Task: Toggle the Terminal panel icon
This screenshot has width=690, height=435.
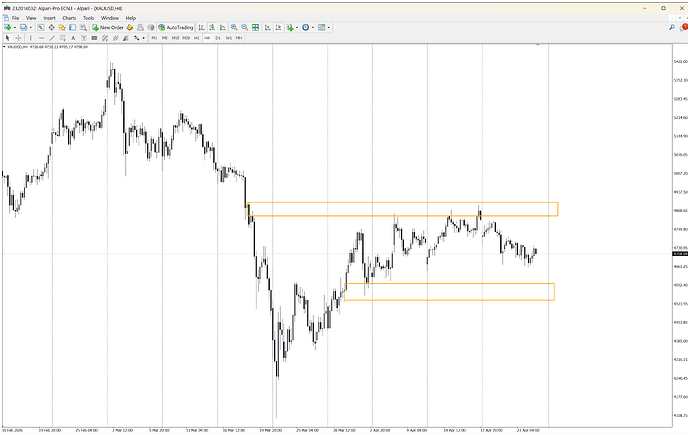Action: coord(73,27)
